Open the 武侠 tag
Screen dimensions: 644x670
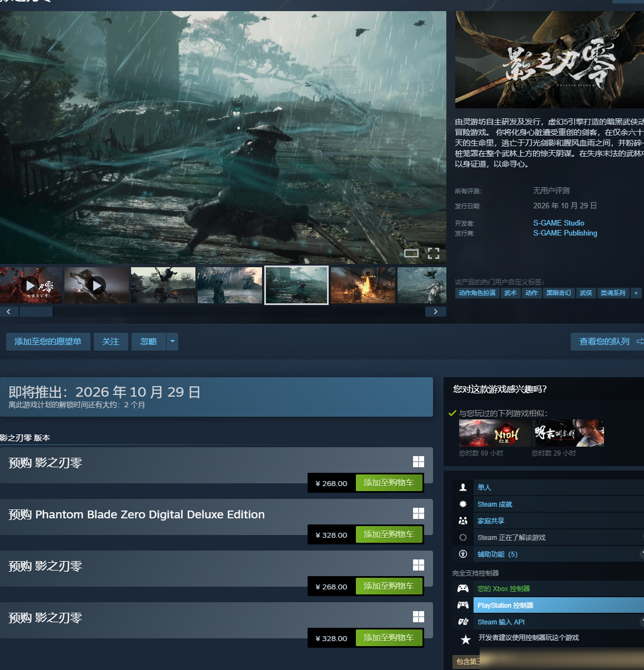click(586, 293)
